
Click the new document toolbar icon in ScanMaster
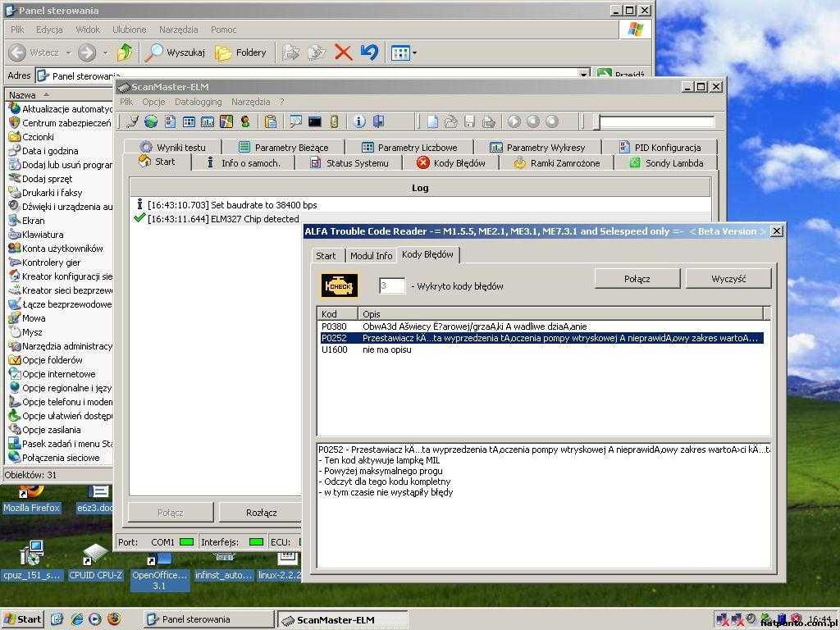click(x=432, y=121)
